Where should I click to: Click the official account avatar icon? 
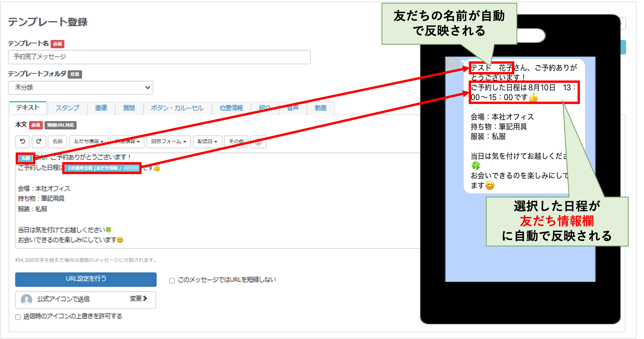27,299
